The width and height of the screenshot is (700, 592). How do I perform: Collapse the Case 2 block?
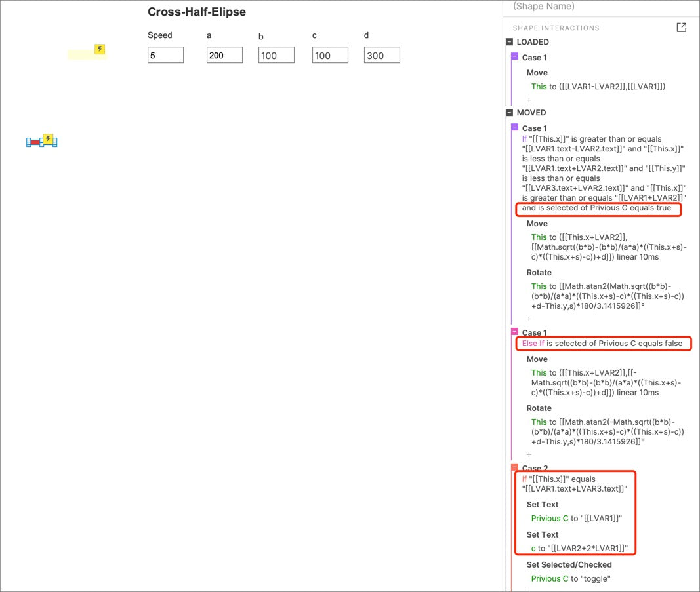click(515, 467)
